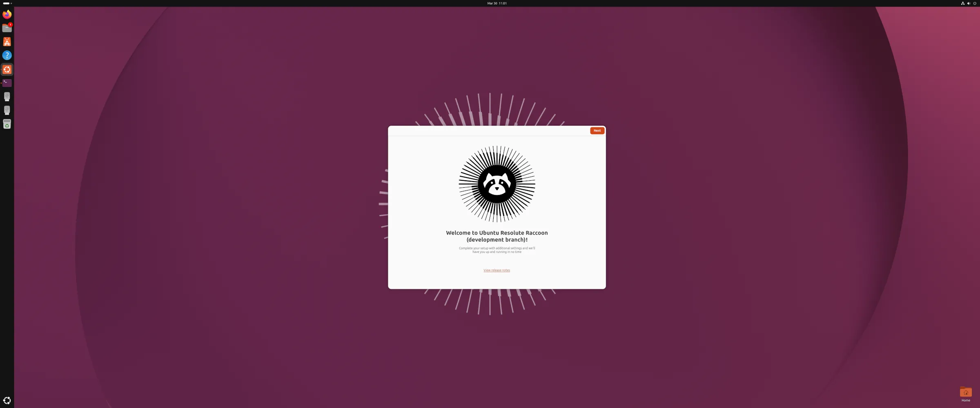Launch Firefox from the dock

[x=7, y=14]
